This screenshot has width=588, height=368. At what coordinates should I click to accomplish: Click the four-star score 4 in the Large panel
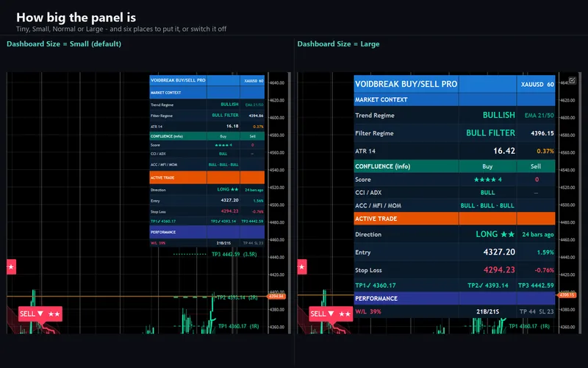coord(487,180)
